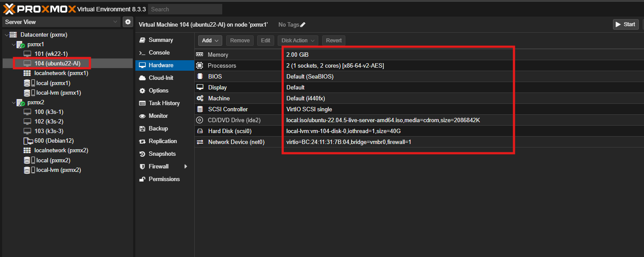Select VM 102 (k3s-2) in tree

coord(68,122)
